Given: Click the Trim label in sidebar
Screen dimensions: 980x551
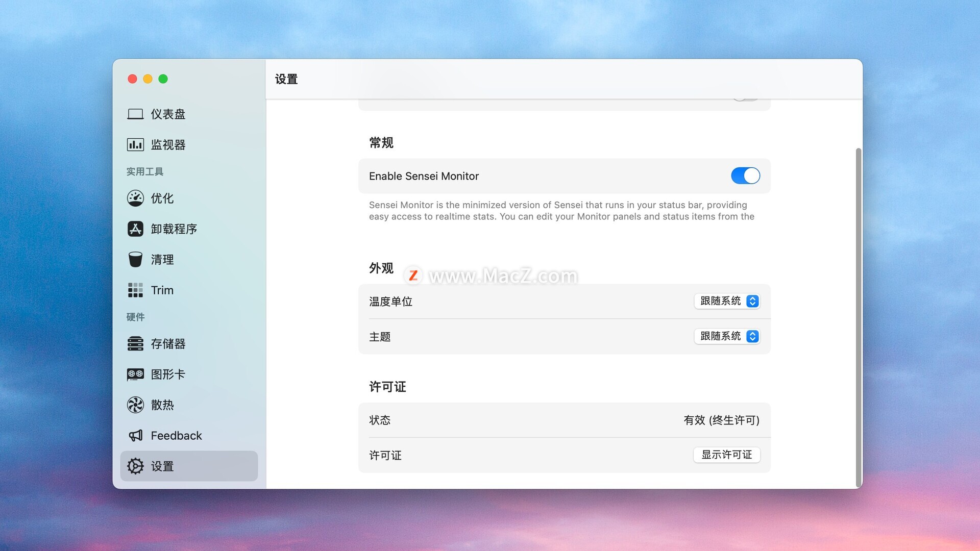Looking at the screenshot, I should (x=162, y=290).
